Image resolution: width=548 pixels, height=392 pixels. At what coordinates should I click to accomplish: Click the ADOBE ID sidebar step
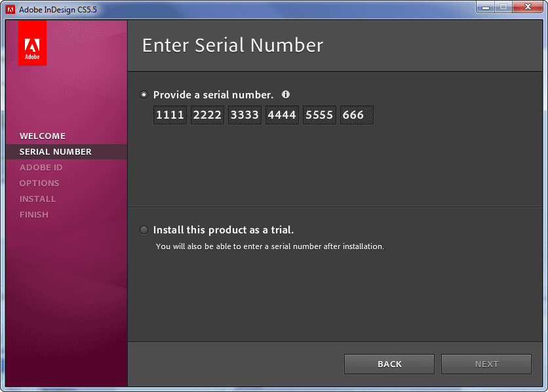[41, 167]
